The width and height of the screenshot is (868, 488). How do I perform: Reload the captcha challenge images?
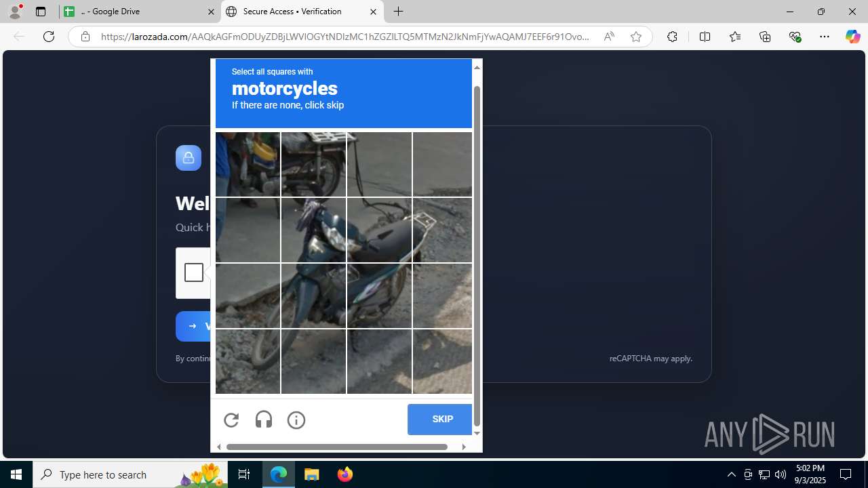click(231, 420)
